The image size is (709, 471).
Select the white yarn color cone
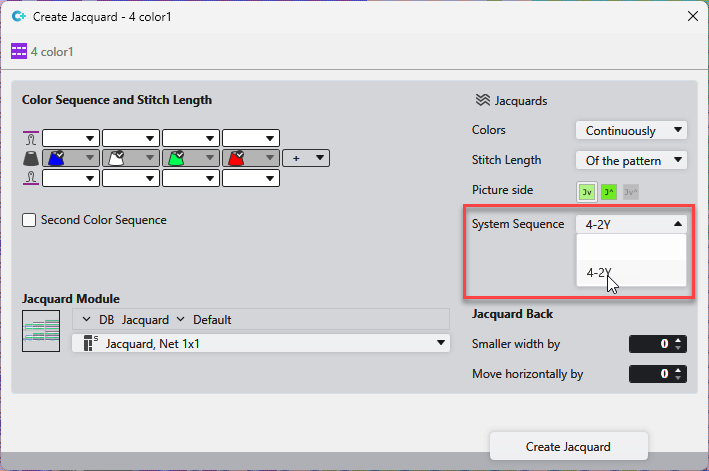(x=116, y=158)
